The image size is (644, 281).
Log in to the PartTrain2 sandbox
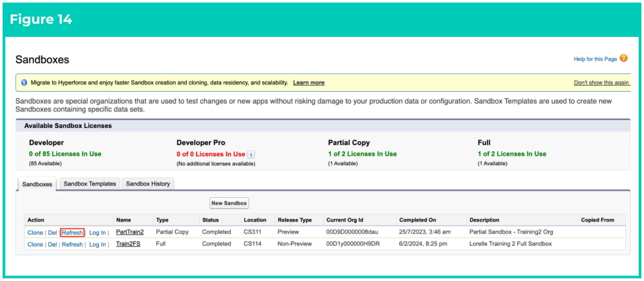pos(98,233)
